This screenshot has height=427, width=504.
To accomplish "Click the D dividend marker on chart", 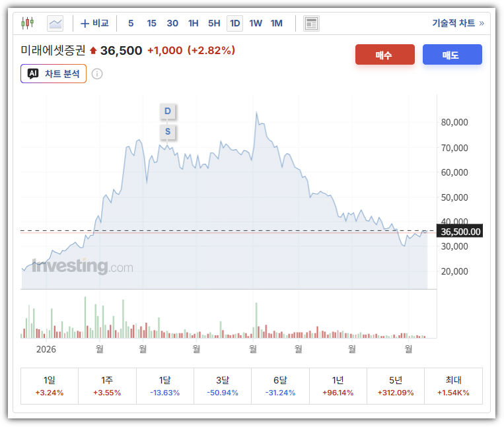I will (168, 111).
